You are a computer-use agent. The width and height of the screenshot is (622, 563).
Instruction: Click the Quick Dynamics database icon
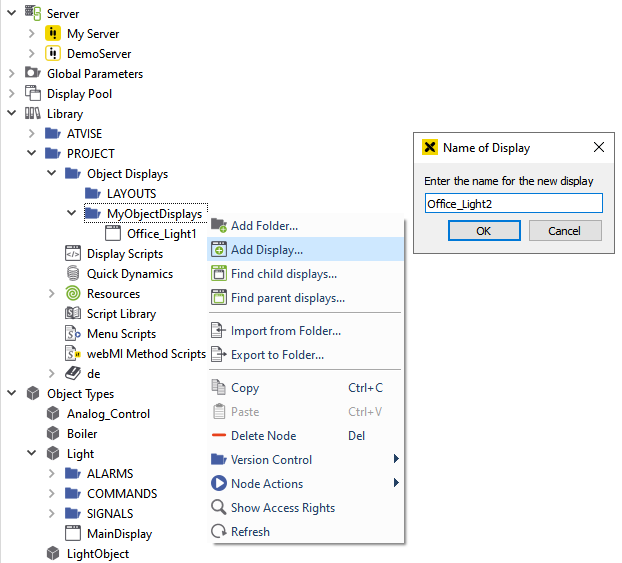coord(73,274)
